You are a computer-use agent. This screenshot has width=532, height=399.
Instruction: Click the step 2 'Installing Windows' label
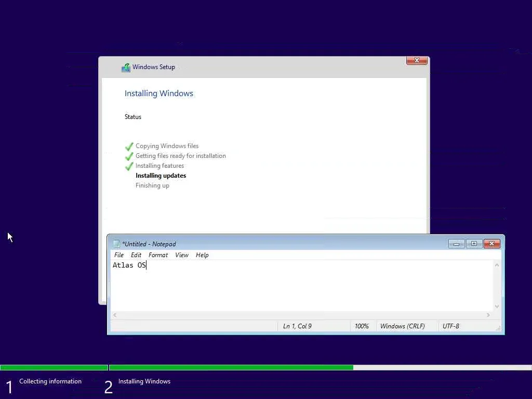coord(144,381)
